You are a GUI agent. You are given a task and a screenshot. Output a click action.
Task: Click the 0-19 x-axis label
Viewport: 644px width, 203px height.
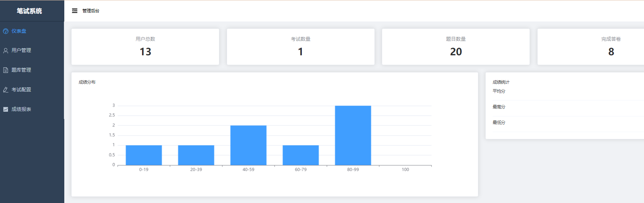point(144,170)
